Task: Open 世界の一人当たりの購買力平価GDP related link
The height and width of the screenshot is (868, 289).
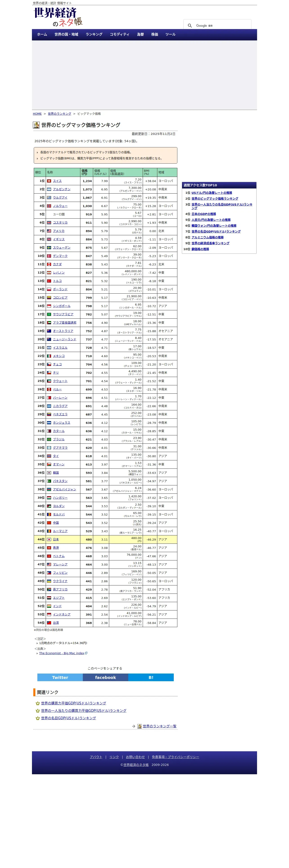Action: 84,711
